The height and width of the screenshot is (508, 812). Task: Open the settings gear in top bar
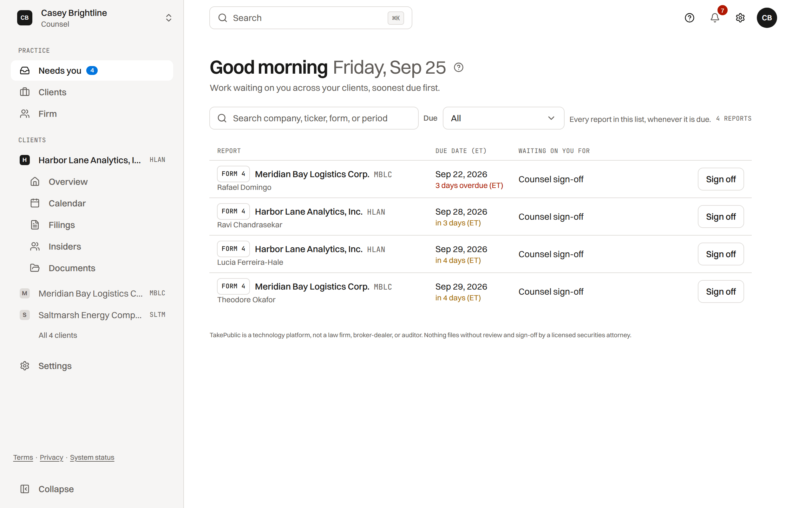pyautogui.click(x=740, y=18)
